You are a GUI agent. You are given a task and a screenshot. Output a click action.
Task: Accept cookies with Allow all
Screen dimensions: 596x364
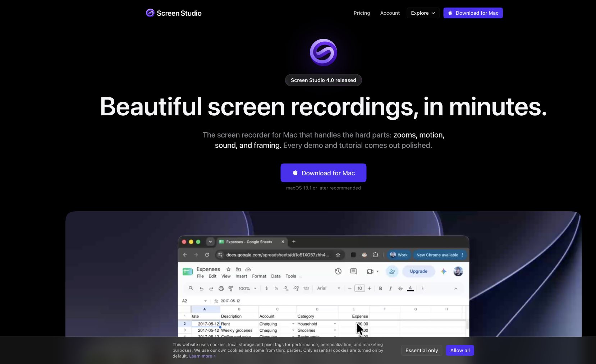click(460, 350)
